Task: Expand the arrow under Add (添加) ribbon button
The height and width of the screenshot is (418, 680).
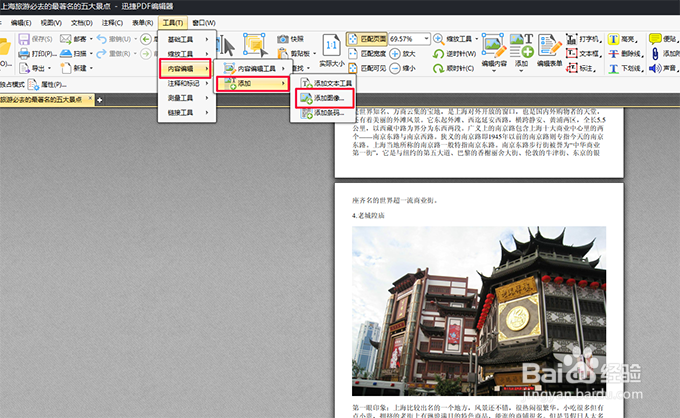Action: point(521,71)
